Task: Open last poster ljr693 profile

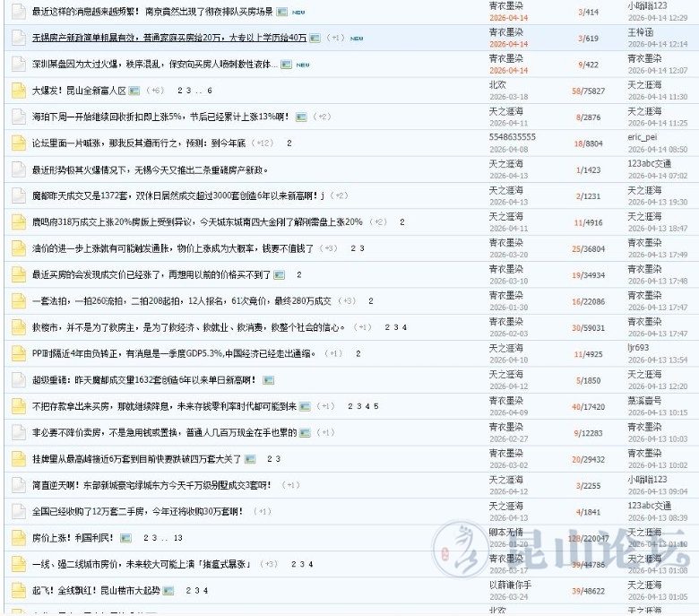Action: tap(638, 348)
